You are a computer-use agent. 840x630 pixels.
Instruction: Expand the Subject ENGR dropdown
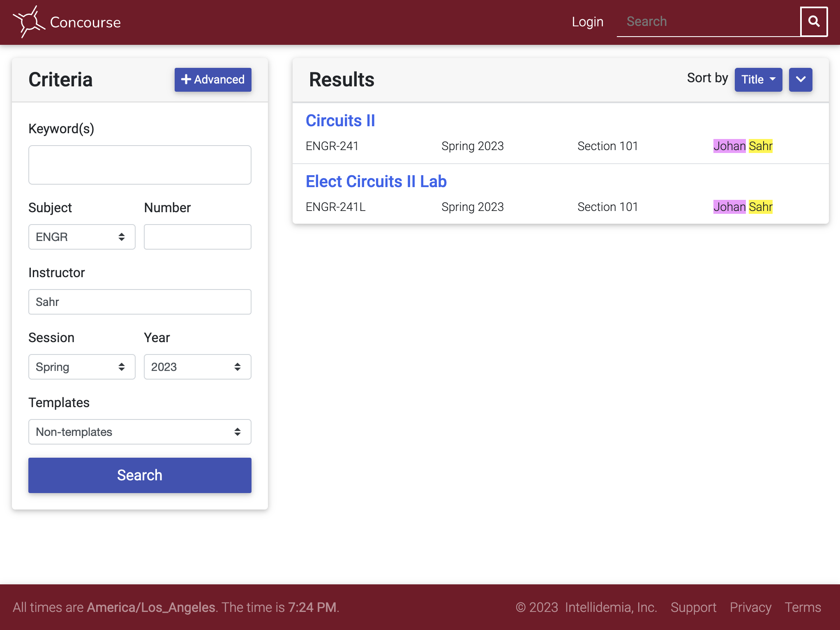tap(82, 237)
